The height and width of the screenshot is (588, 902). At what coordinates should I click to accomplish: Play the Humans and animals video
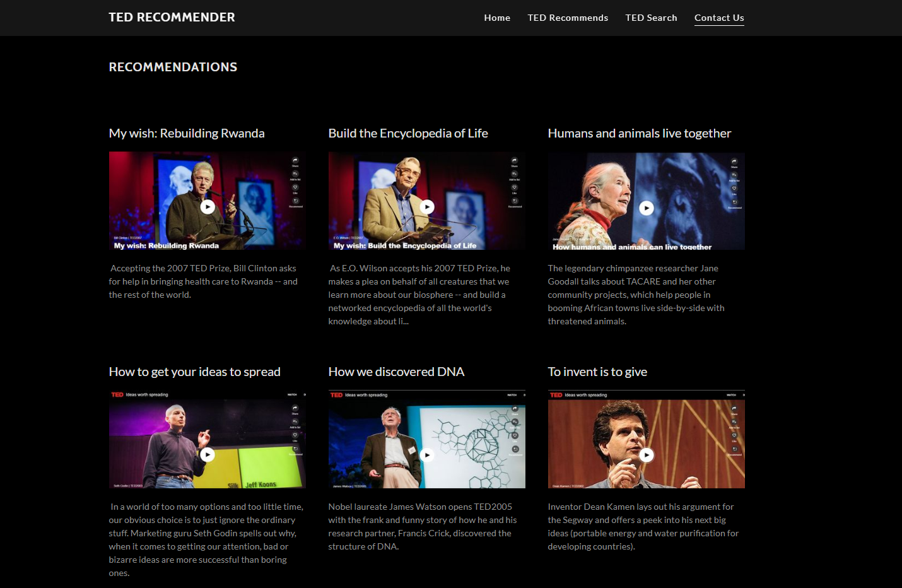coord(647,208)
